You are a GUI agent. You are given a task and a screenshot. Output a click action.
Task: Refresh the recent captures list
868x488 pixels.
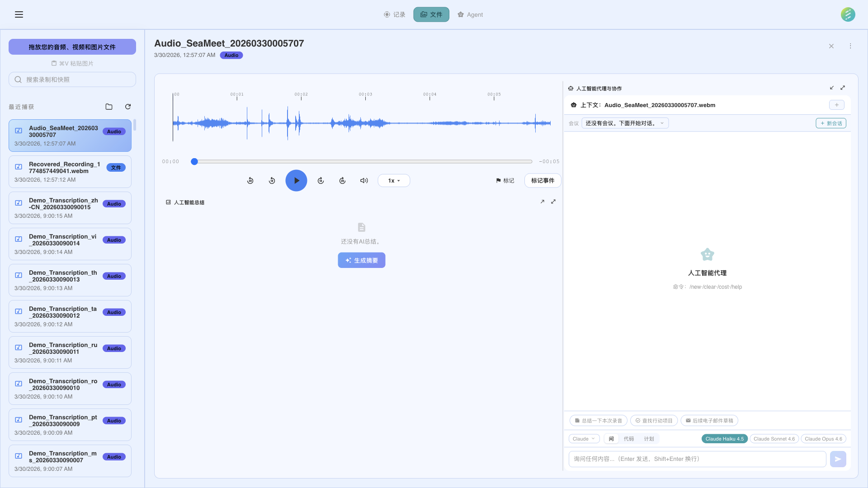(x=128, y=107)
